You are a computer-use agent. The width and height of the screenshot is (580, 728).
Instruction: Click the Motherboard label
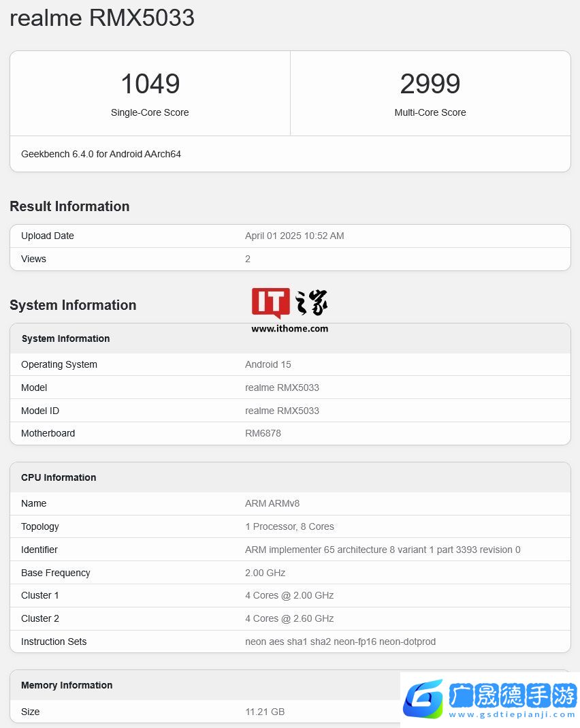pos(48,433)
